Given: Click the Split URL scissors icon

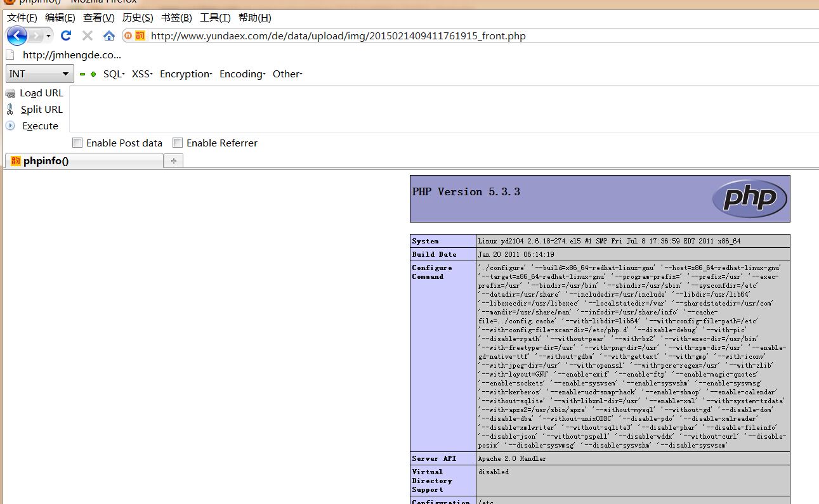Looking at the screenshot, I should (10, 109).
